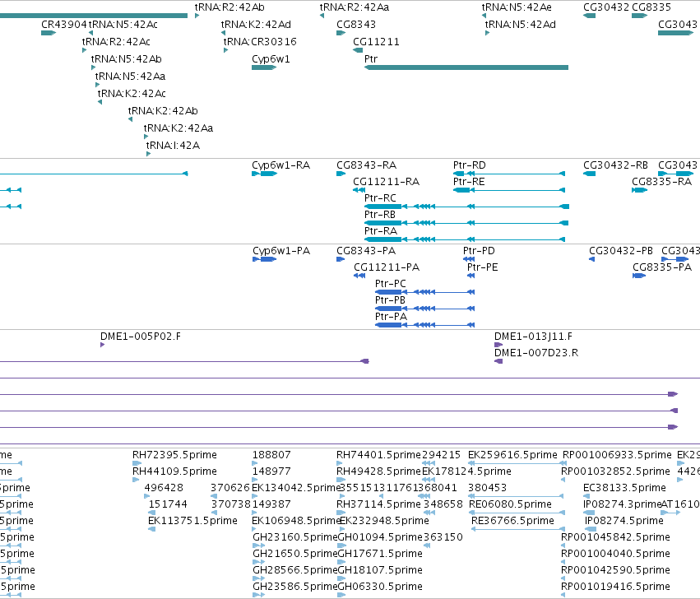Select the RH44109.5prime EST label
This screenshot has width=700, height=599.
174,471
